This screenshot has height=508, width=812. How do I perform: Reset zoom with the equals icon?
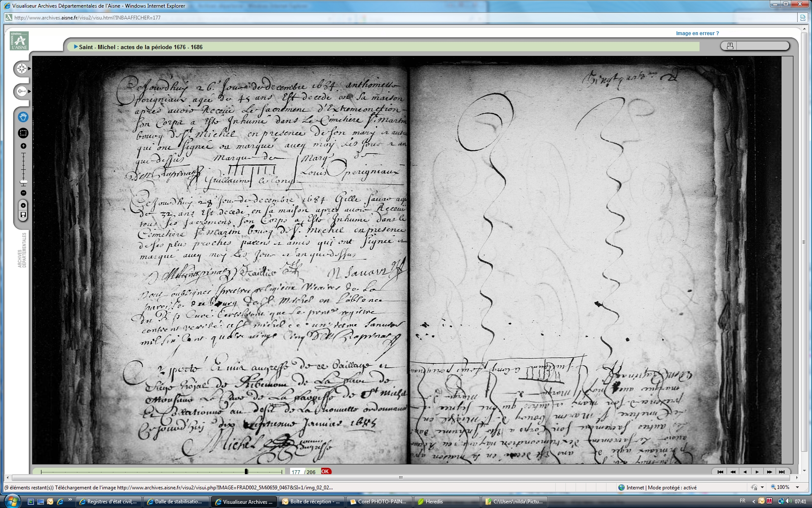click(23, 205)
